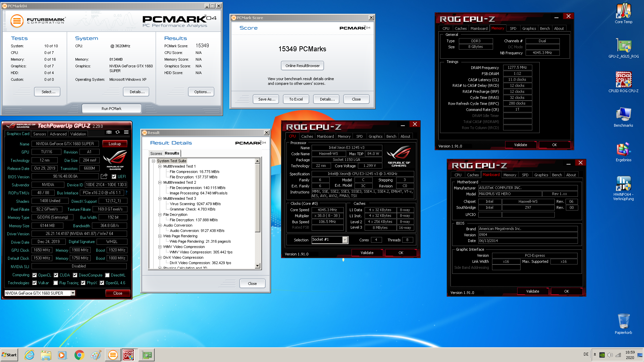Collapse the File Decryption node
This screenshot has height=362, width=644.
click(x=160, y=215)
